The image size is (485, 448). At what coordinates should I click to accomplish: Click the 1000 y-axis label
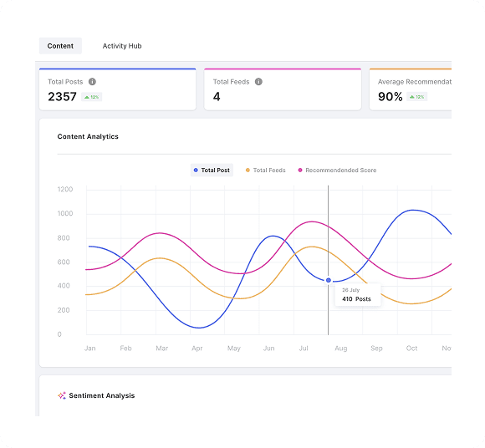pos(65,213)
